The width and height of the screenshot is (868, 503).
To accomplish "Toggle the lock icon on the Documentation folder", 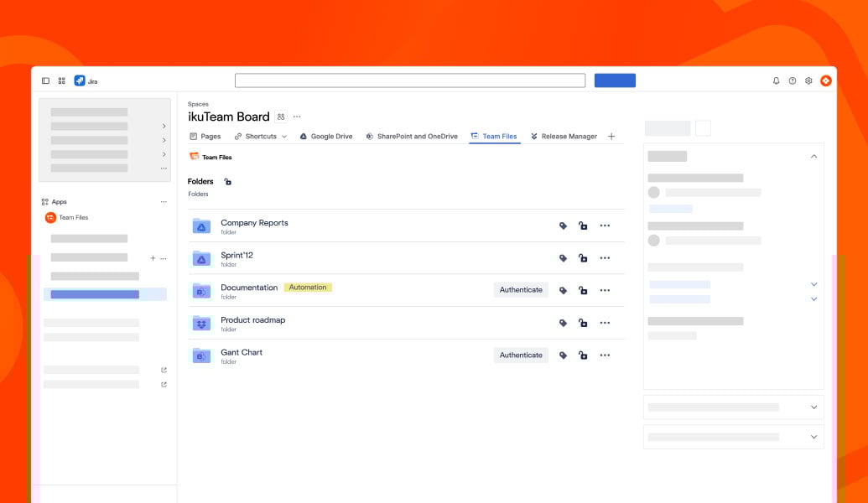I will pos(583,289).
